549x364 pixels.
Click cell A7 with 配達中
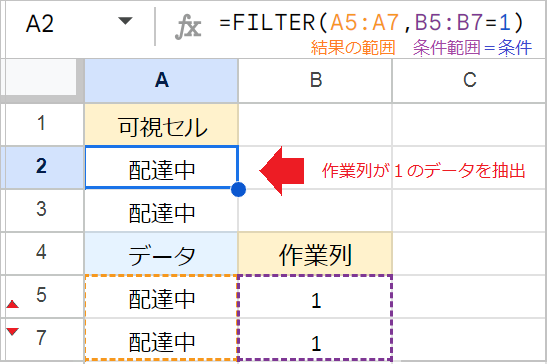click(x=161, y=339)
